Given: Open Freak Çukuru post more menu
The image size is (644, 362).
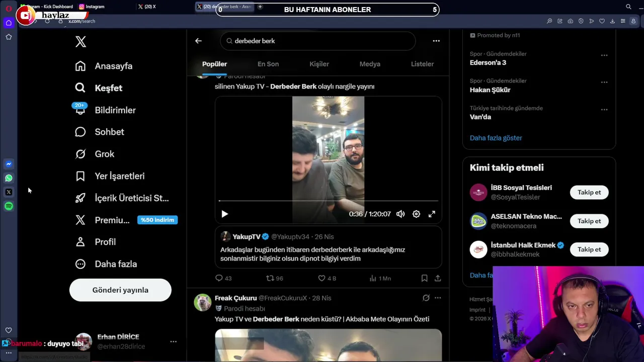Looking at the screenshot, I should click(x=438, y=298).
